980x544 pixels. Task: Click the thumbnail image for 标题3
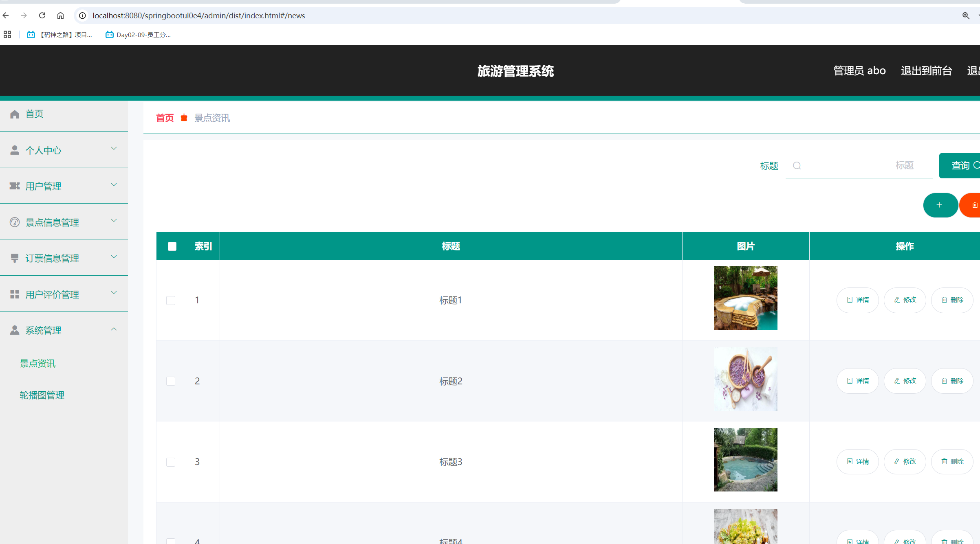745,460
